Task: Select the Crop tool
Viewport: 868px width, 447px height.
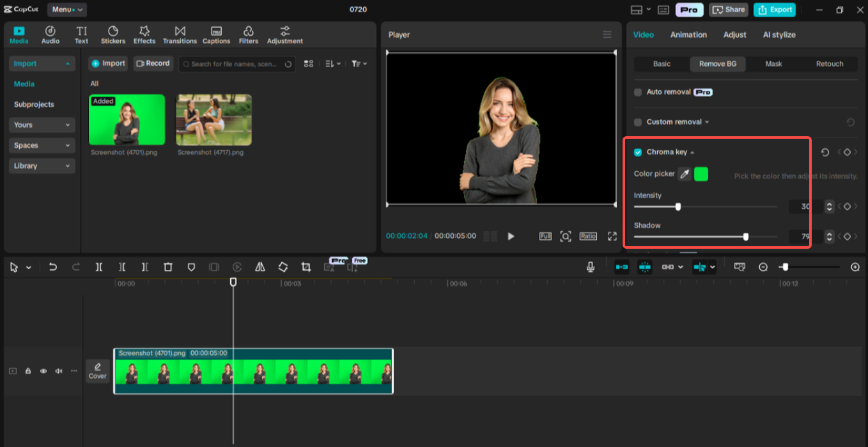Action: point(306,267)
